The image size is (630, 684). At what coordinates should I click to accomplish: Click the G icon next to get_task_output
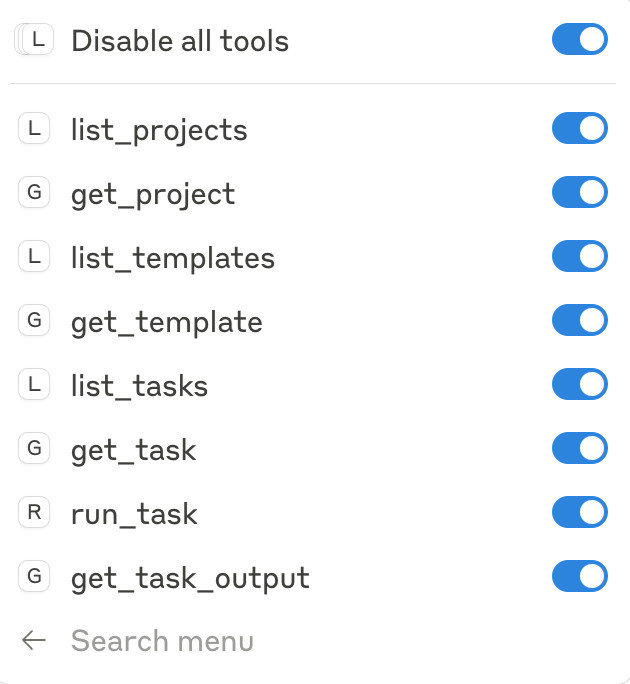point(34,576)
